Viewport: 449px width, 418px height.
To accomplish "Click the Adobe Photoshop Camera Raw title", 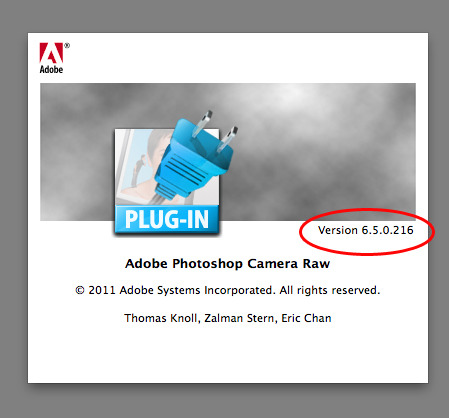I will (x=227, y=264).
